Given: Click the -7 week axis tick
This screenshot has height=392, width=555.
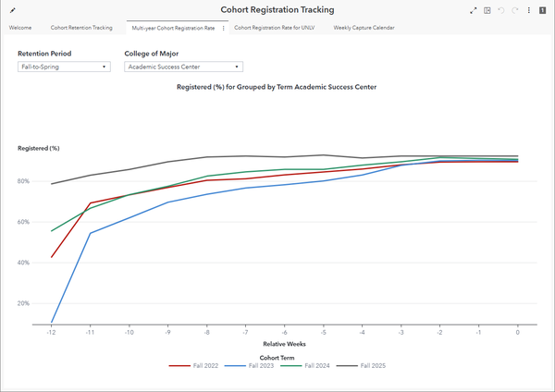Looking at the screenshot, I should (246, 333).
